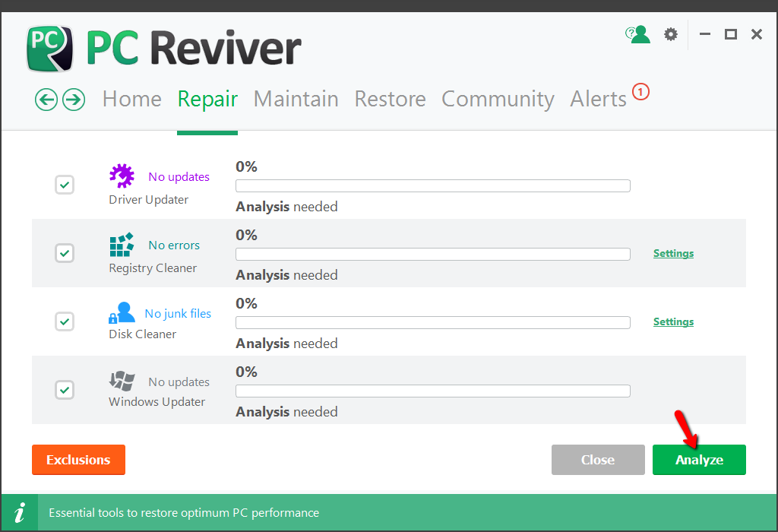Viewport: 778px width, 532px height.
Task: Open settings via the gear icon
Action: (670, 34)
